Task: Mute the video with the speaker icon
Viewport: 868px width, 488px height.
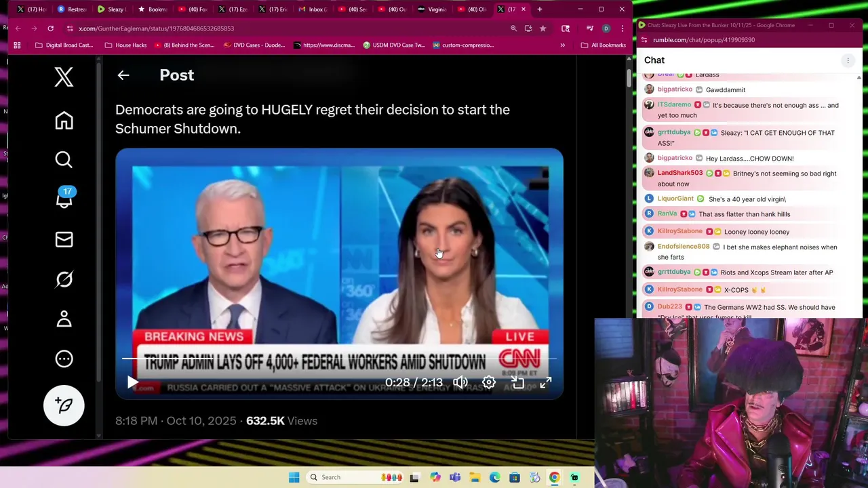Action: [x=460, y=382]
